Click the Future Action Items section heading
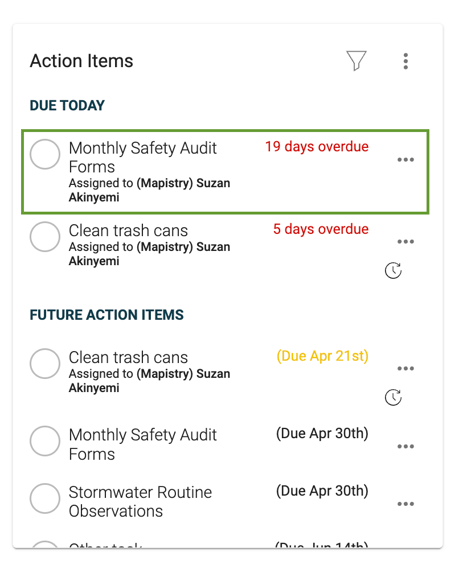The width and height of the screenshot is (459, 577). click(106, 315)
